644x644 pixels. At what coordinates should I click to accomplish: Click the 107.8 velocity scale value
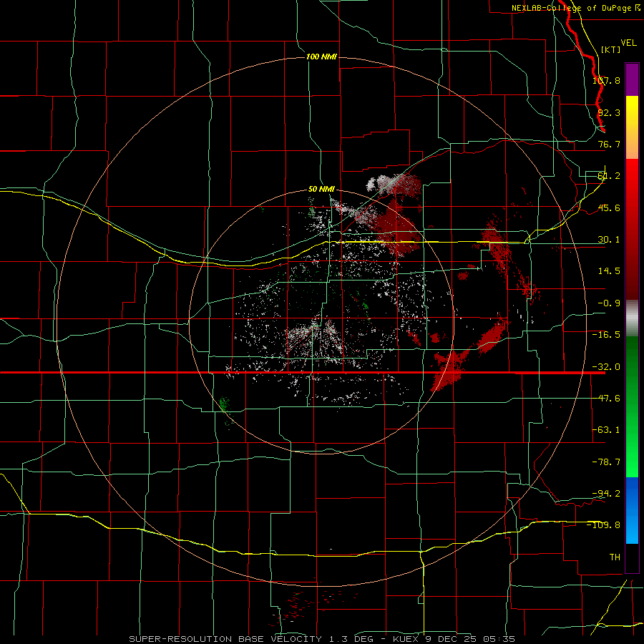click(606, 80)
